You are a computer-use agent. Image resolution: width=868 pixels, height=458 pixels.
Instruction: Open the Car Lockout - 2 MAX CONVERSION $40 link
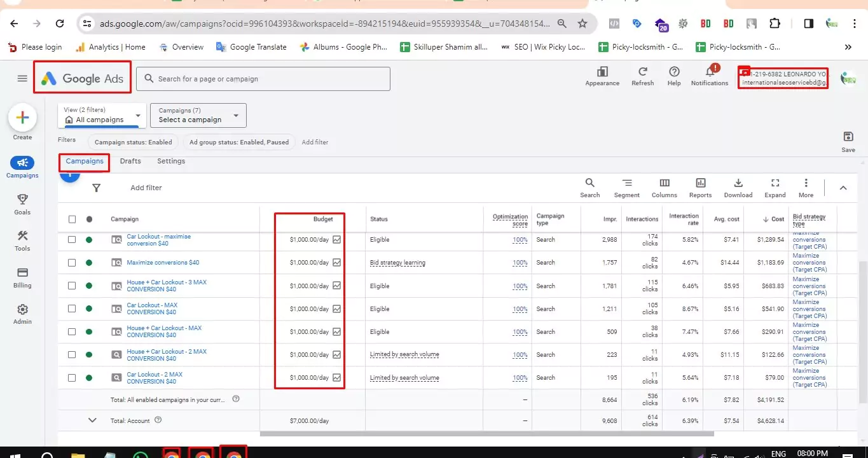coord(155,378)
